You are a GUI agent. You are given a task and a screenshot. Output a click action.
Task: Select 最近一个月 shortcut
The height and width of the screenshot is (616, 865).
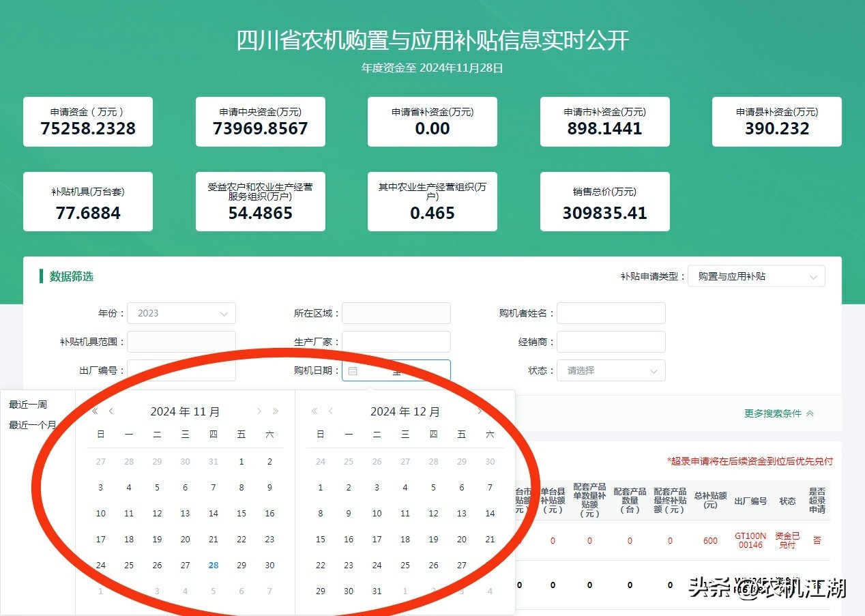tap(32, 425)
